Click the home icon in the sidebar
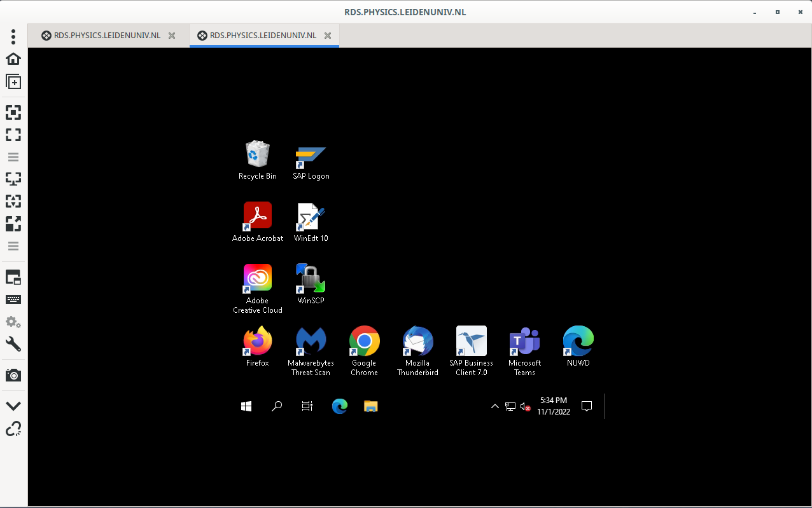812x508 pixels. click(13, 59)
